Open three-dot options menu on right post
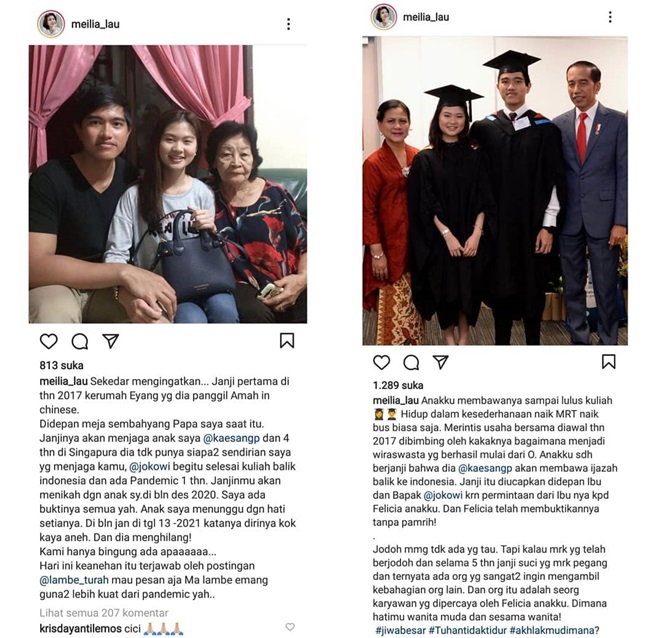 610,17
